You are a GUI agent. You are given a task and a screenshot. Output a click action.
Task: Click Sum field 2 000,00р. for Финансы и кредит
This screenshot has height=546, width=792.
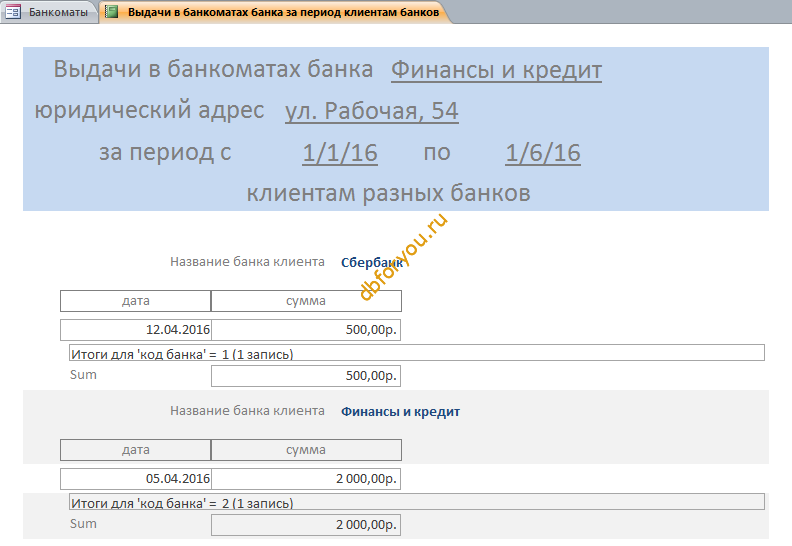306,525
